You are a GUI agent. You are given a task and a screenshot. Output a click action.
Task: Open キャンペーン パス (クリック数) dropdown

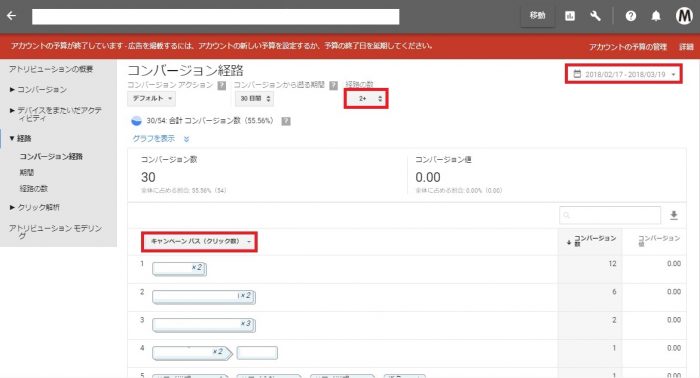200,241
